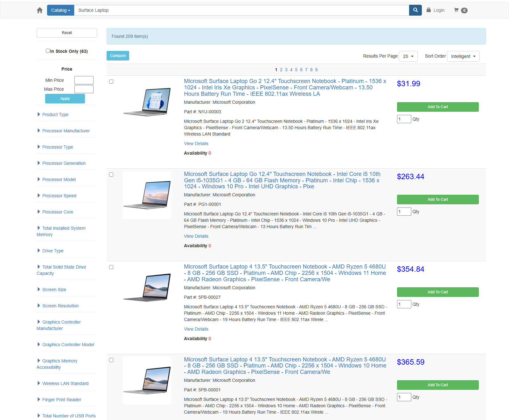This screenshot has height=420, width=509.
Task: Expand Total Installed System Memory filter
Action: pos(61,231)
